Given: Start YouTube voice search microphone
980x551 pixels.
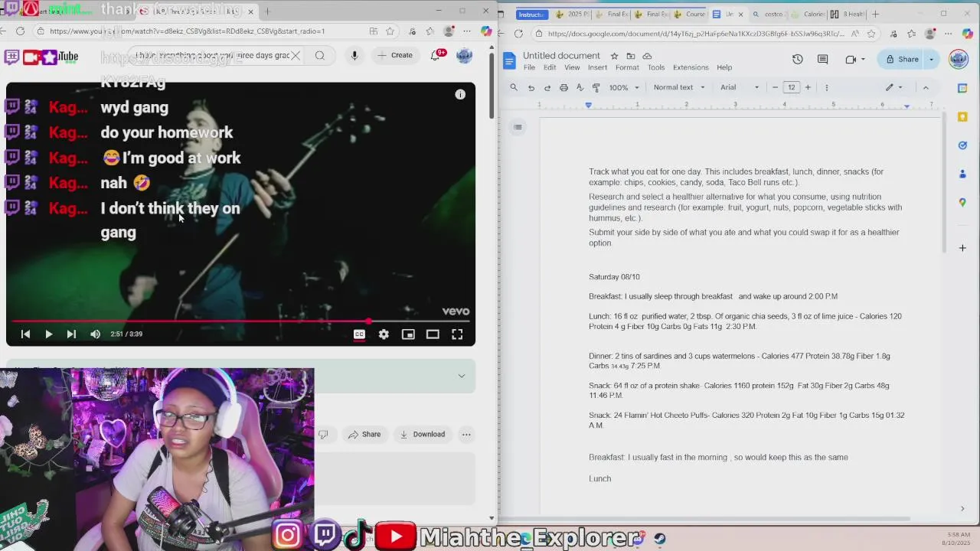Looking at the screenshot, I should tap(354, 55).
